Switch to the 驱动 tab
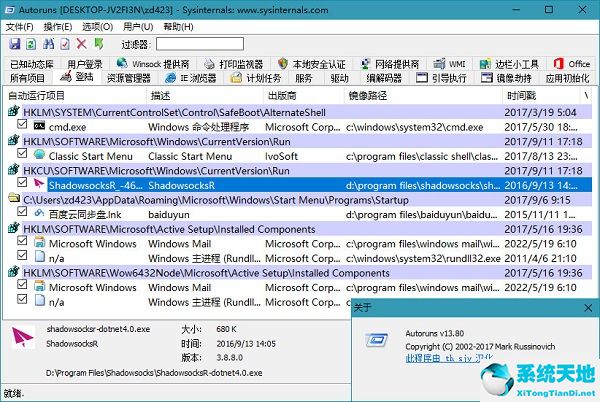The width and height of the screenshot is (600, 402). tap(339, 78)
